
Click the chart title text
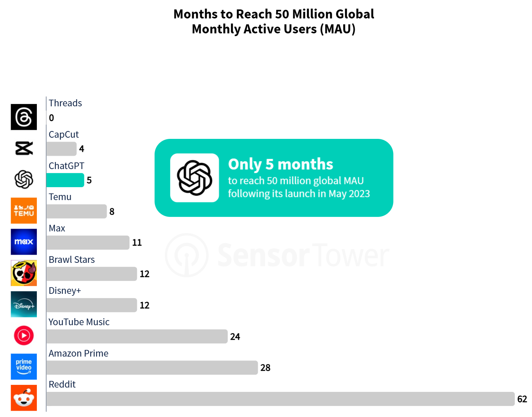[274, 22]
